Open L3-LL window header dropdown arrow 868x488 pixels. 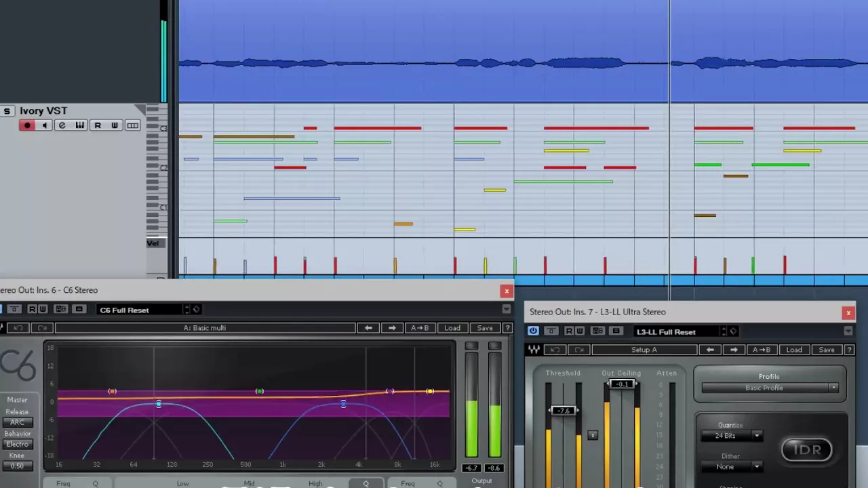pyautogui.click(x=848, y=331)
